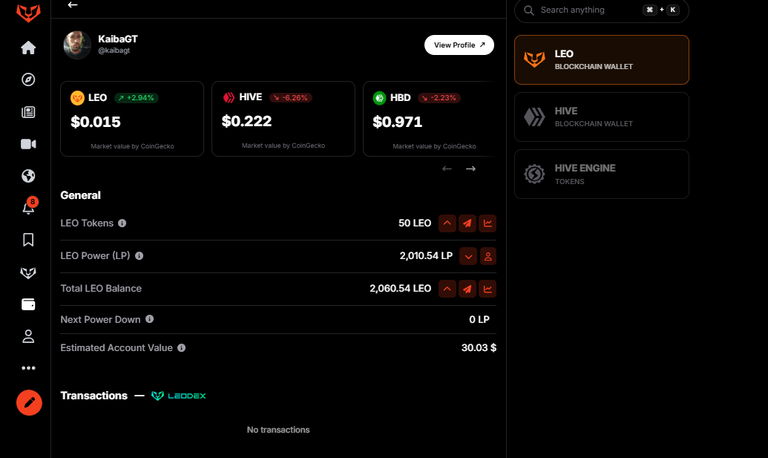Click the General section heading

pos(80,195)
